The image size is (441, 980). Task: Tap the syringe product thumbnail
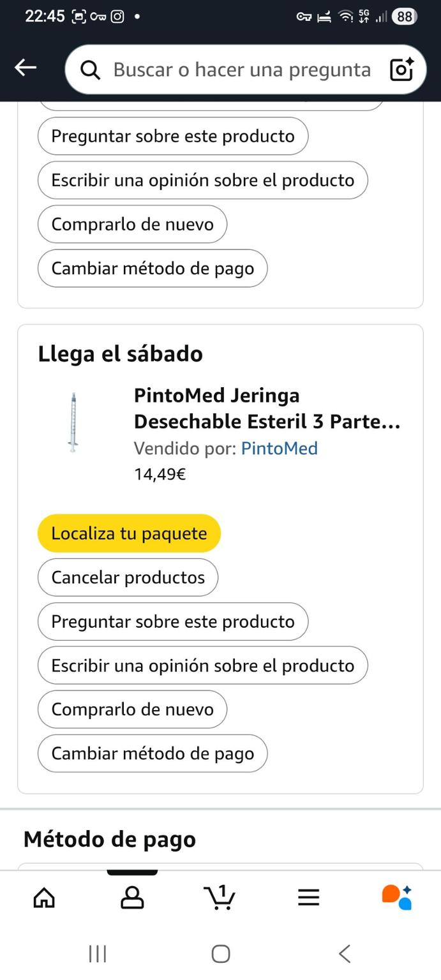click(74, 422)
